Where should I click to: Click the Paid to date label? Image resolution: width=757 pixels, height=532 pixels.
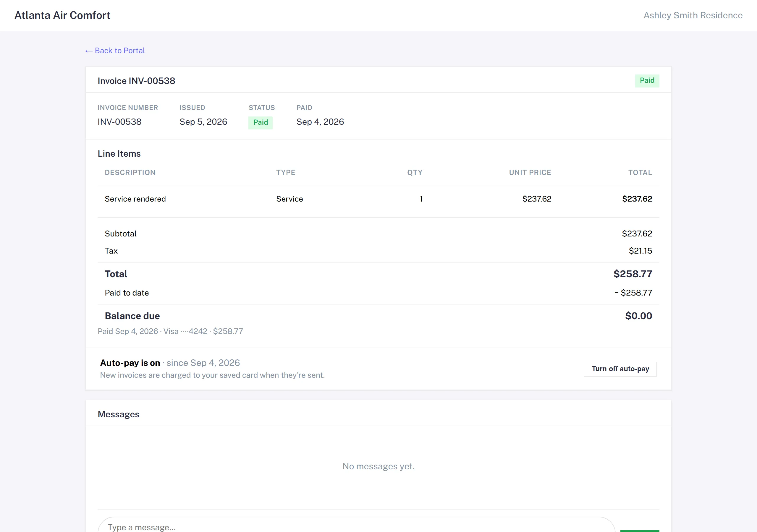coord(127,293)
